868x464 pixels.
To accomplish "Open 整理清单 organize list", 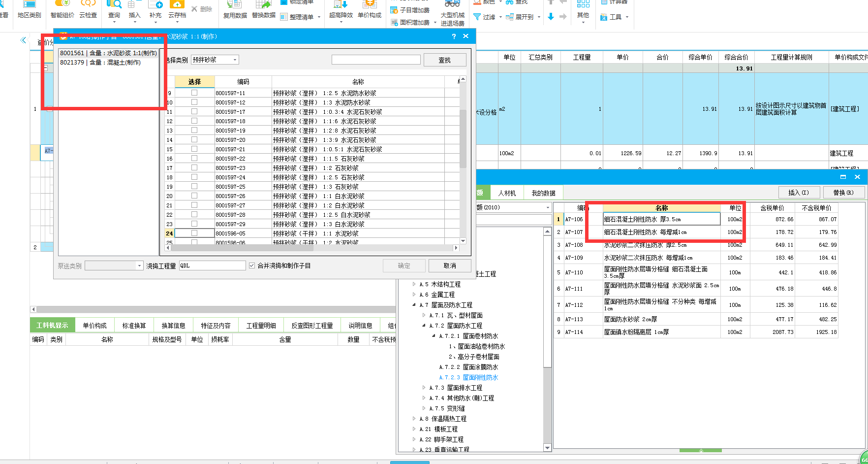I will (301, 17).
